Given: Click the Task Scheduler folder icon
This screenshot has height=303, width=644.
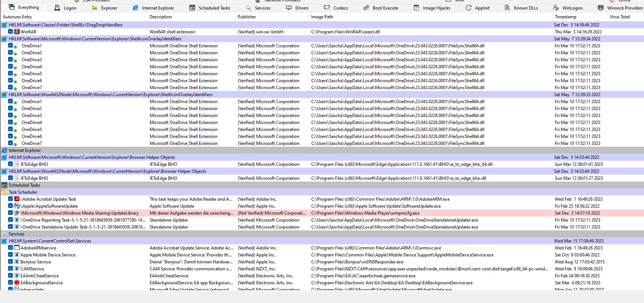Looking at the screenshot, I should point(4,192).
